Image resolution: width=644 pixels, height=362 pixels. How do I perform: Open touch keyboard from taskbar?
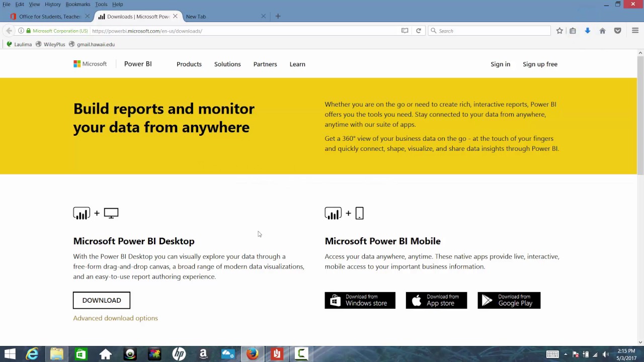tap(552, 354)
